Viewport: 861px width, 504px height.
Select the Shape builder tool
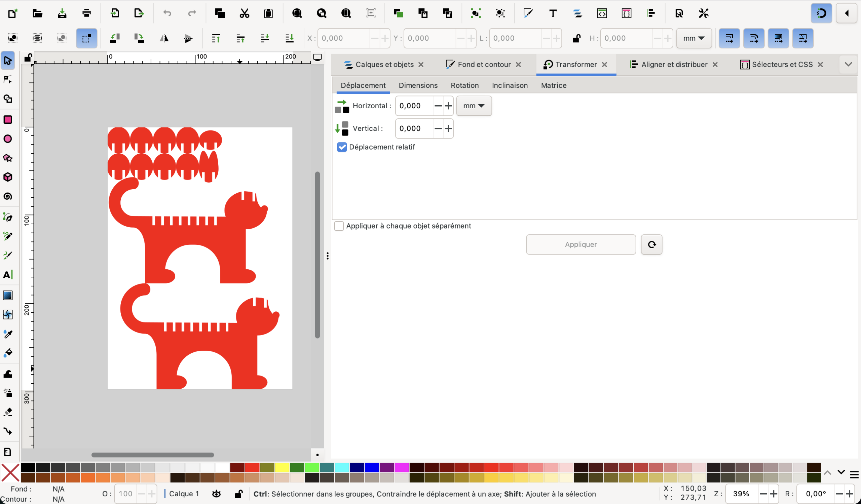click(x=7, y=99)
